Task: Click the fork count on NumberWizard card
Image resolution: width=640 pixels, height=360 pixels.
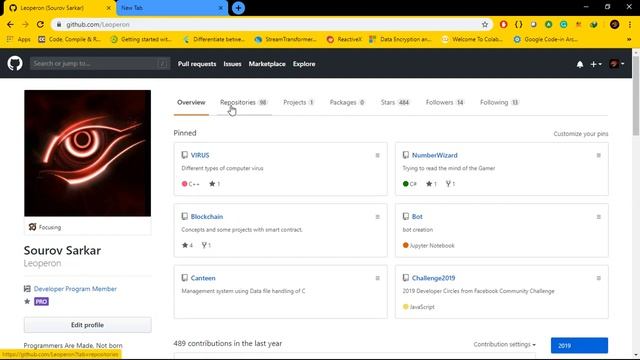Action: [x=450, y=184]
